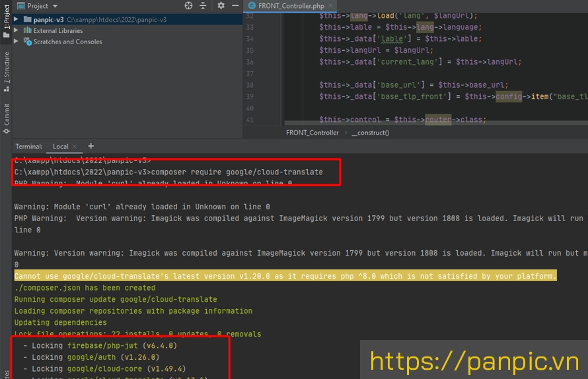Screen dimensions: 588x379
Task: Click the locate/select opened file icon
Action: (x=189, y=6)
